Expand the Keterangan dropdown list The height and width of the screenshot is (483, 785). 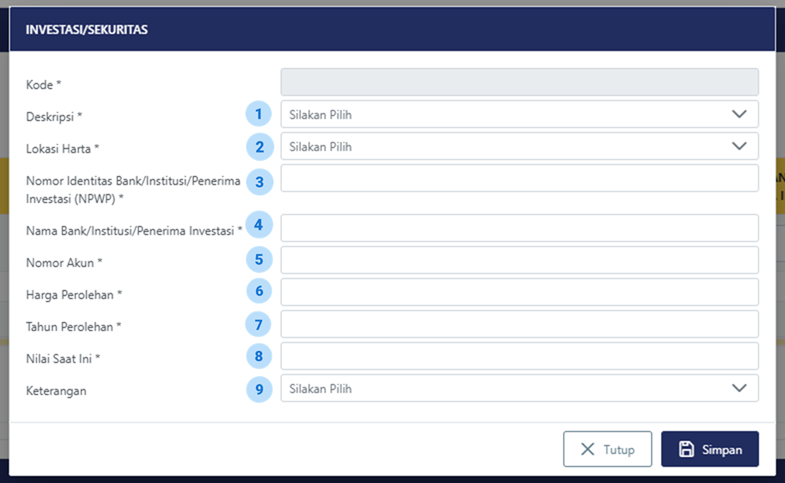pos(519,389)
